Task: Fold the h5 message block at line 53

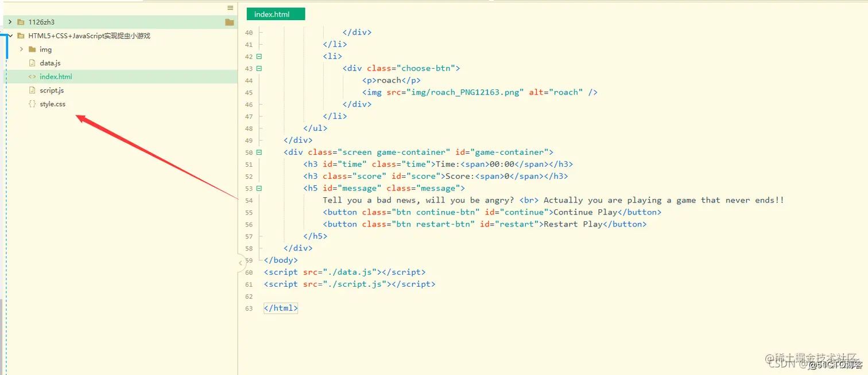Action: pos(259,188)
